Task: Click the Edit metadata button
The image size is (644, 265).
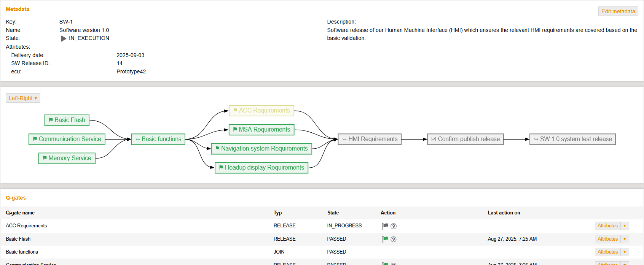Action: coord(618,11)
